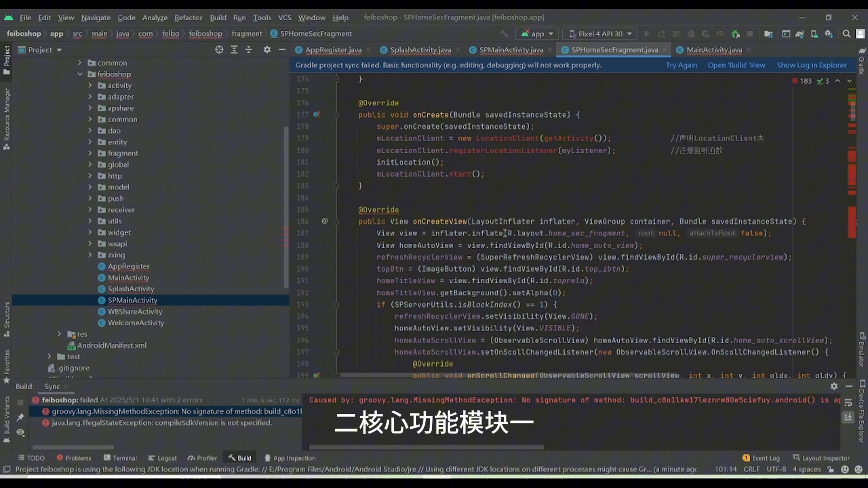The width and height of the screenshot is (868, 488).
Task: Click scroll to end icon in build output
Action: click(x=848, y=417)
